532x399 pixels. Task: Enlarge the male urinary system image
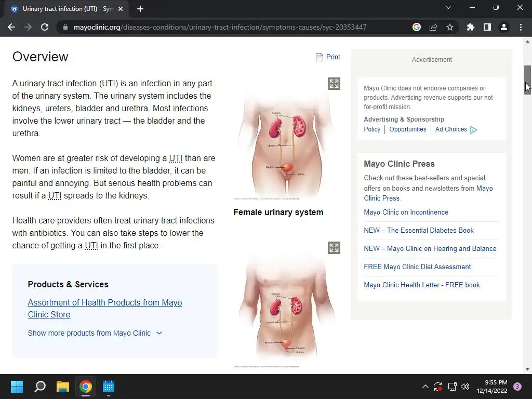pos(334,248)
